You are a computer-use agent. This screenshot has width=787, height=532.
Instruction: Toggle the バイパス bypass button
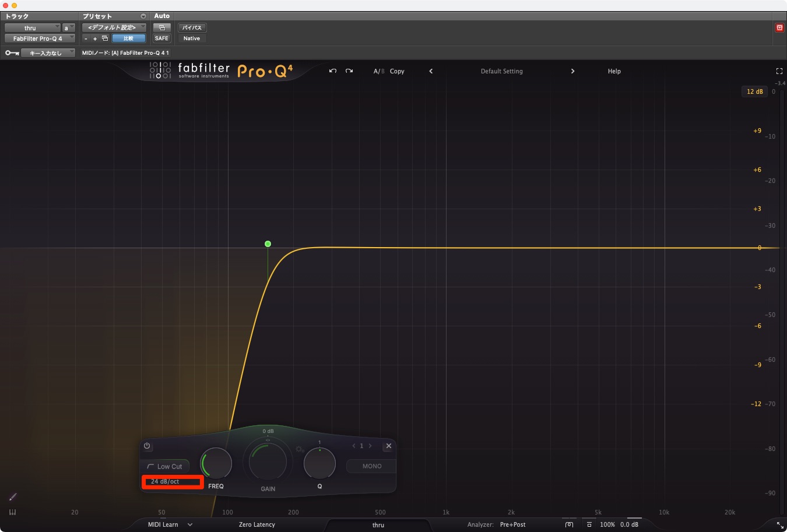(192, 27)
